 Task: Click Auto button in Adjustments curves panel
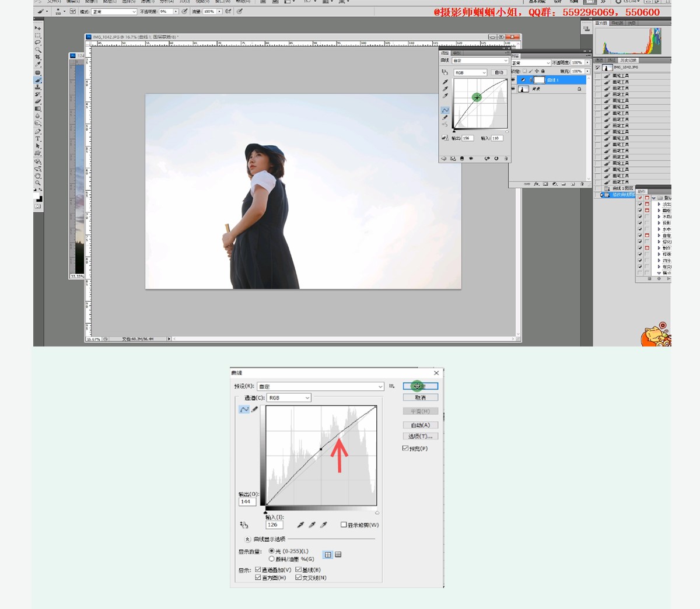click(499, 72)
